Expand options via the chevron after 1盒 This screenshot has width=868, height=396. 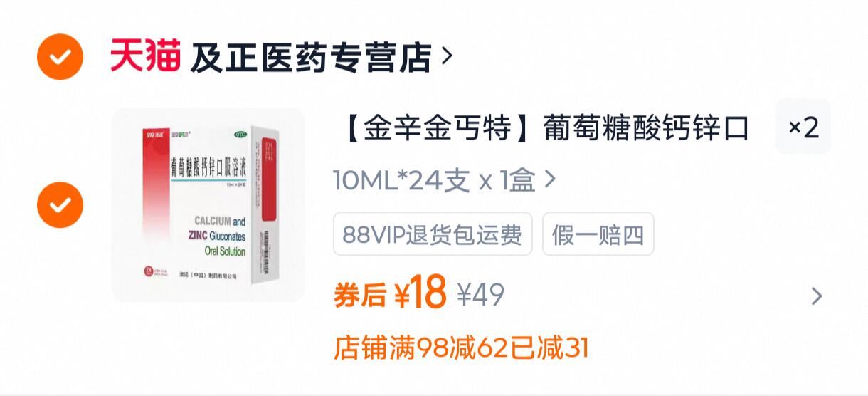(x=549, y=180)
